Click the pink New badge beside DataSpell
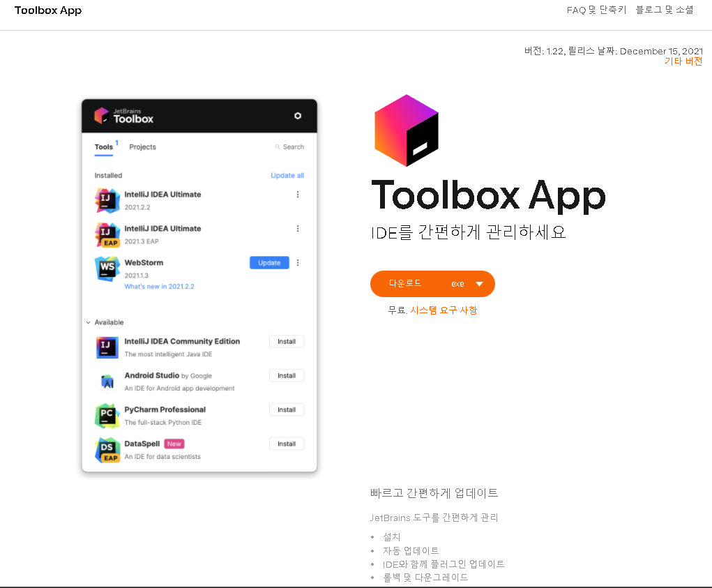The width and height of the screenshot is (712, 588). 174,444
